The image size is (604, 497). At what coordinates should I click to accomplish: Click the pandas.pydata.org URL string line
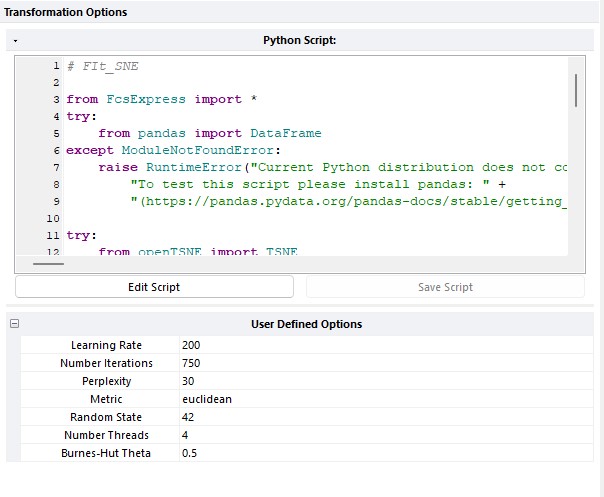tap(349, 201)
